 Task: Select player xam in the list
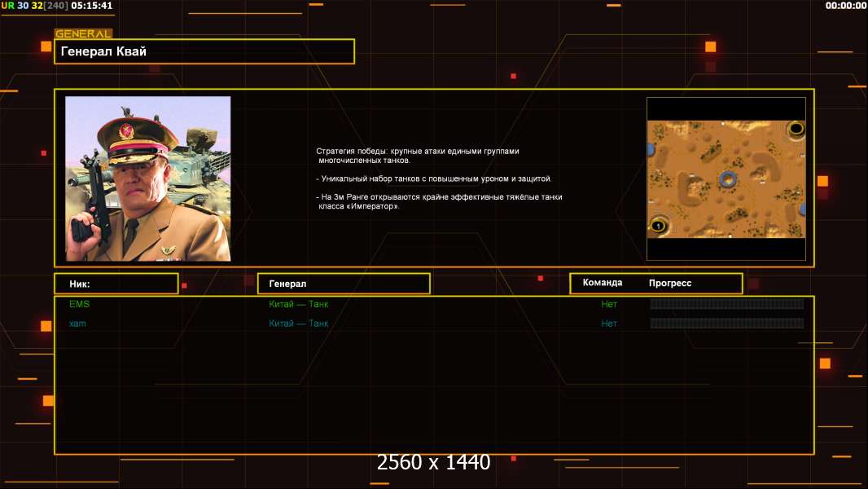pyautogui.click(x=78, y=324)
